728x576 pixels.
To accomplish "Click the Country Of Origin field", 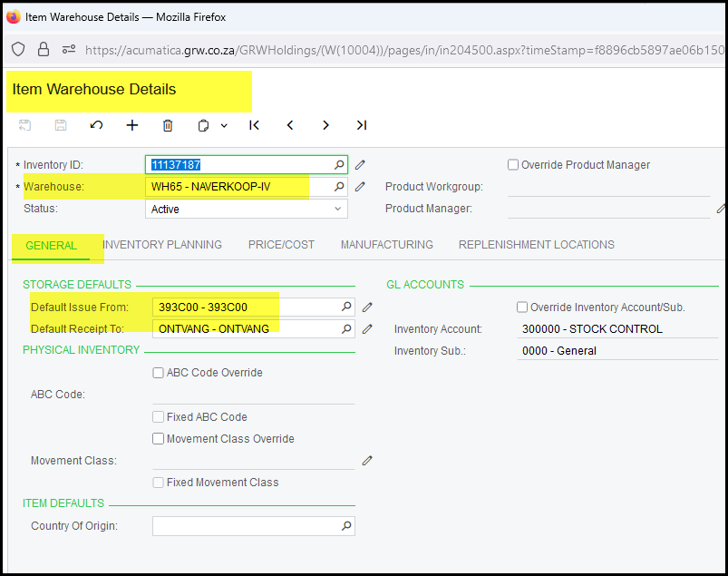I will tap(245, 526).
